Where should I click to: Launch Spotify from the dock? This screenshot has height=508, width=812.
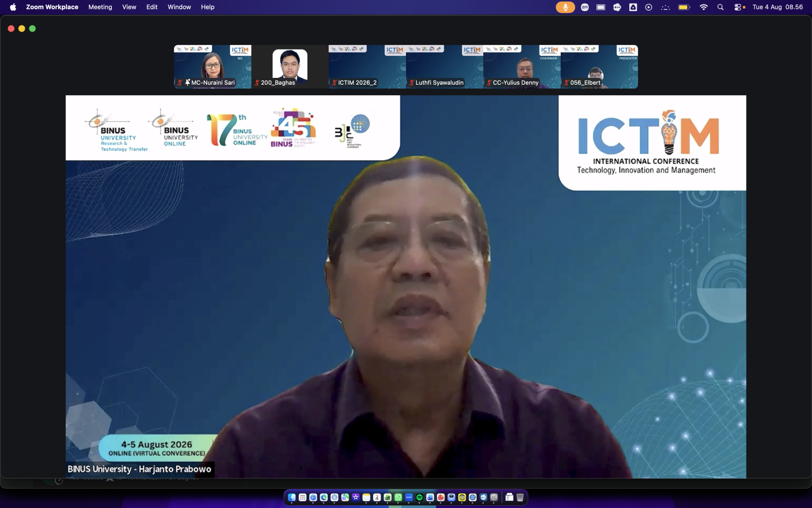point(419,497)
